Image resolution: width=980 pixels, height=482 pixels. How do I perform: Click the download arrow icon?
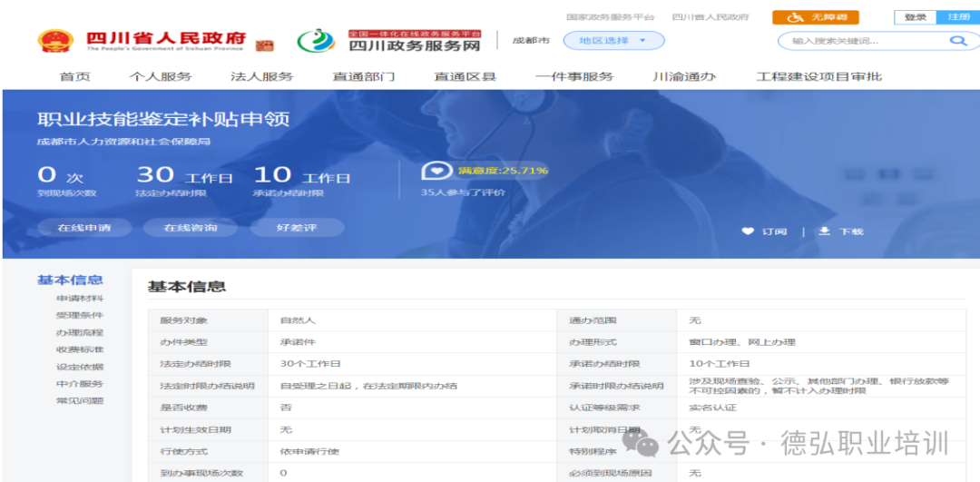pyautogui.click(x=824, y=231)
